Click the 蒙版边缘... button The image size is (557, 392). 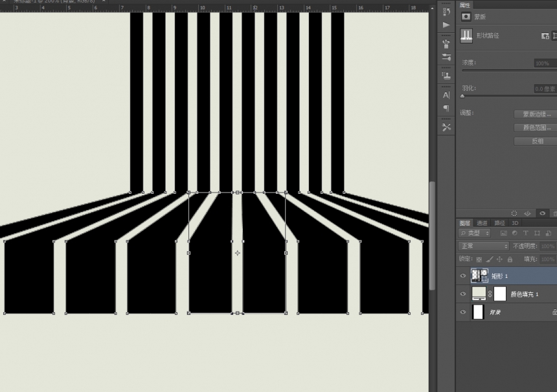tap(536, 114)
